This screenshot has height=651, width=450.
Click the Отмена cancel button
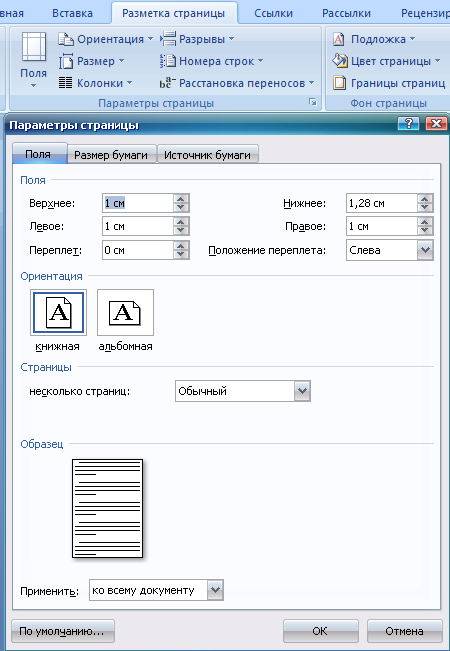pos(404,631)
